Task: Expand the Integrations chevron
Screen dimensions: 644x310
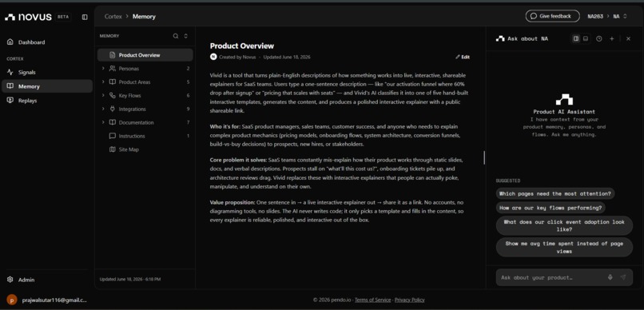Action: click(103, 109)
